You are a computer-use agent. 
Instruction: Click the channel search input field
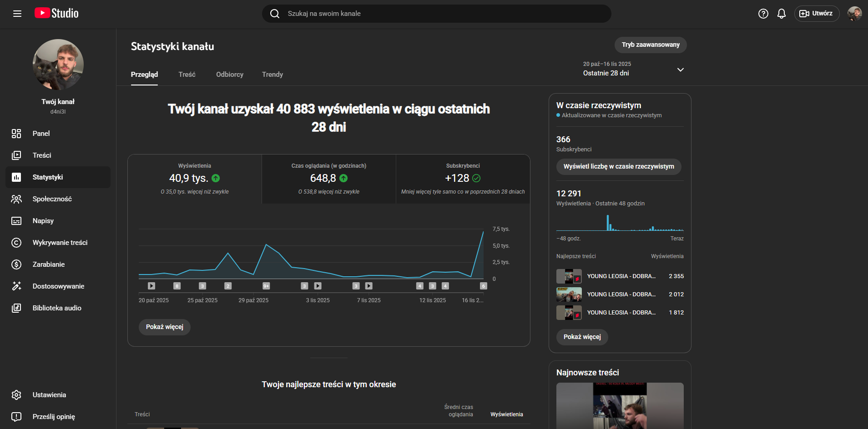pos(436,14)
